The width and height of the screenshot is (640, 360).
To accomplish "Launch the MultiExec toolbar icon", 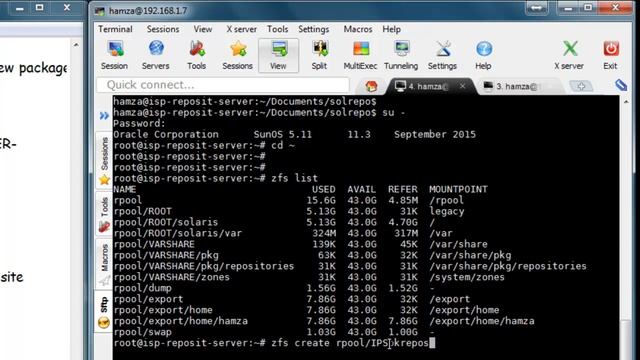I will [x=360, y=55].
